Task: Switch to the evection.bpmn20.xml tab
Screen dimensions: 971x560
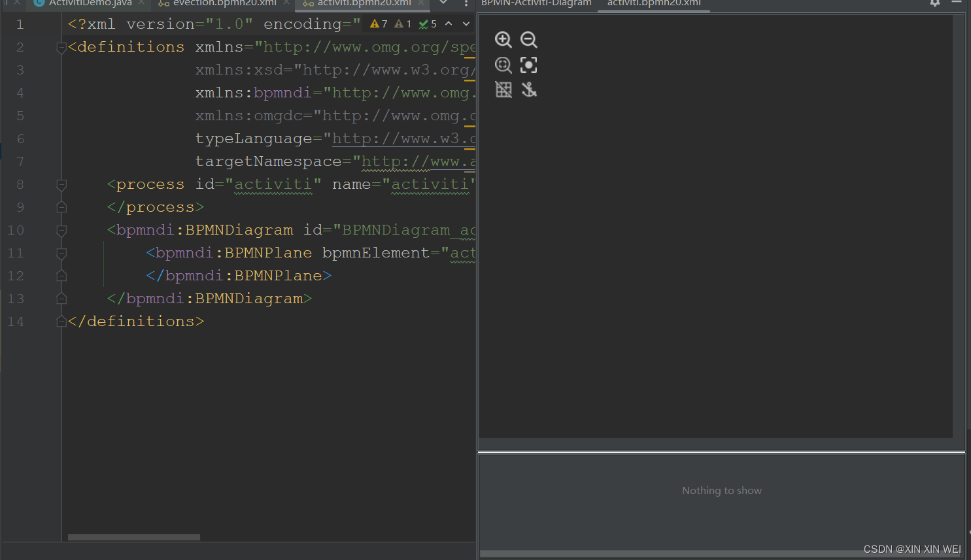Action: (224, 3)
